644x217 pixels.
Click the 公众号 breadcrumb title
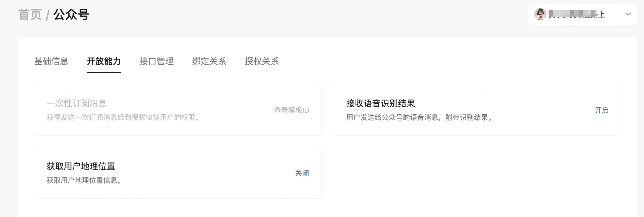71,15
